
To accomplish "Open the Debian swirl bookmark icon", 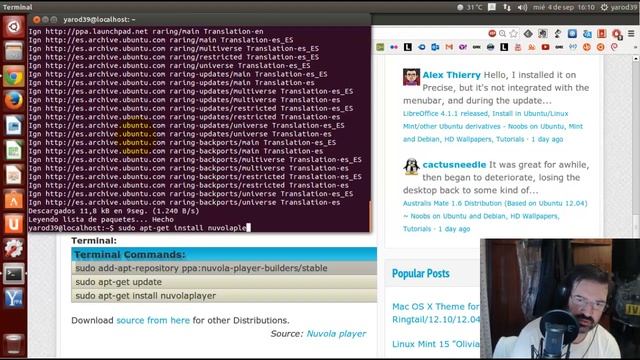I will 614,47.
